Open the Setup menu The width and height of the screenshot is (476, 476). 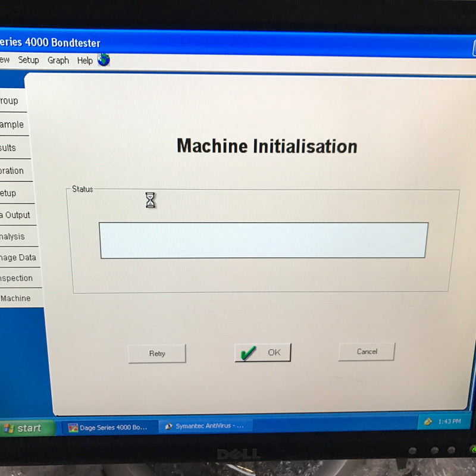coord(29,60)
